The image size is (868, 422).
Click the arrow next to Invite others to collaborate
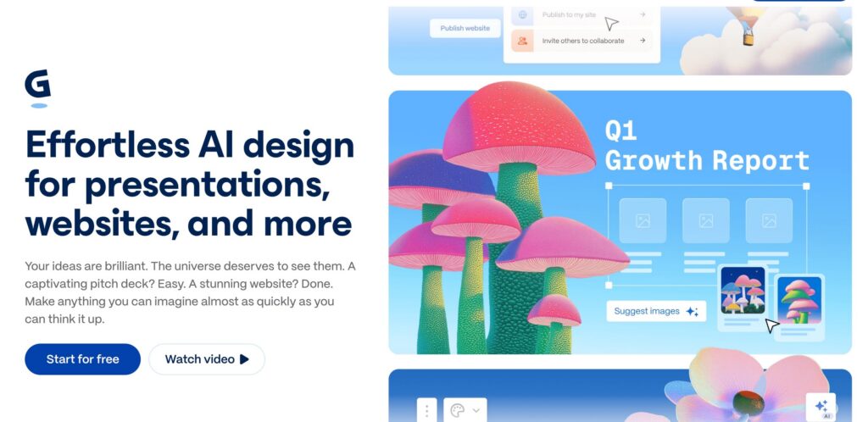pyautogui.click(x=643, y=41)
